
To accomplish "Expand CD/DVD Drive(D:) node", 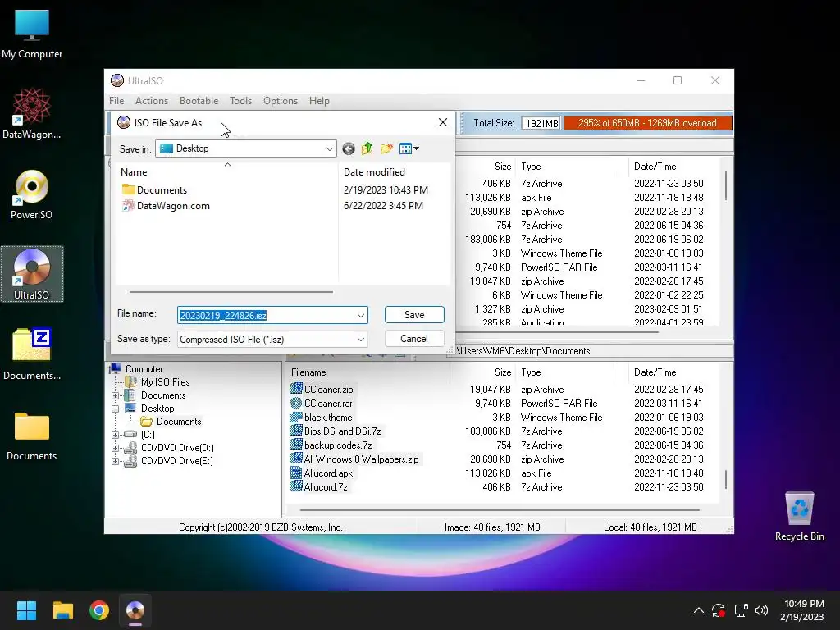I will [x=115, y=448].
